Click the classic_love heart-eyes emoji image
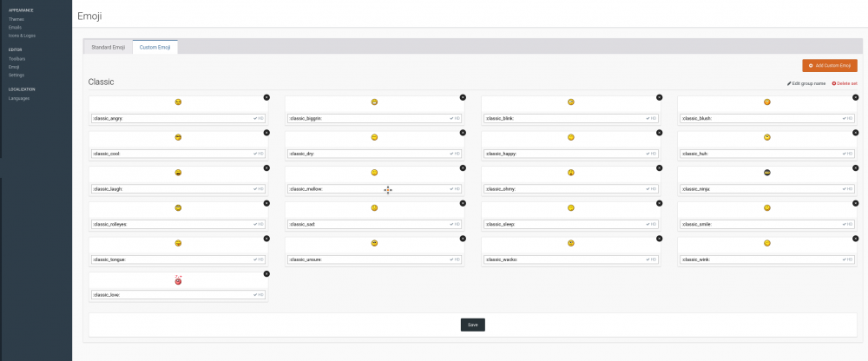This screenshot has height=361, width=868. pos(178,279)
